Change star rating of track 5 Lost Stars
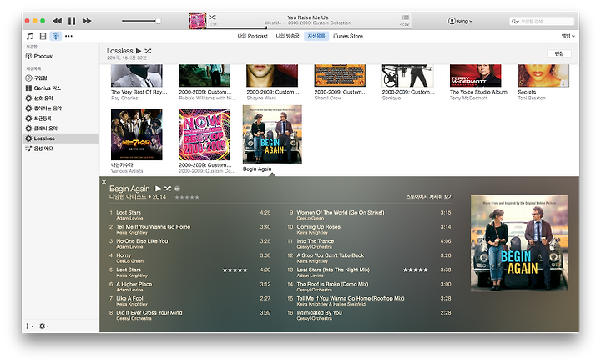The image size is (601, 364). 235,270
